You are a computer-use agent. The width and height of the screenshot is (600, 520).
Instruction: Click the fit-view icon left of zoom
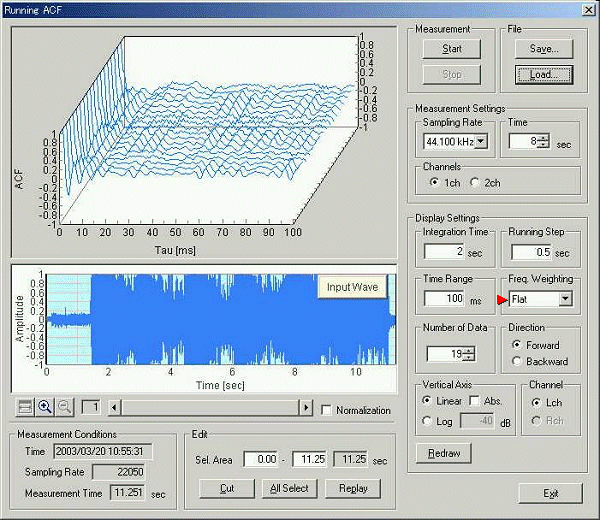click(x=27, y=408)
